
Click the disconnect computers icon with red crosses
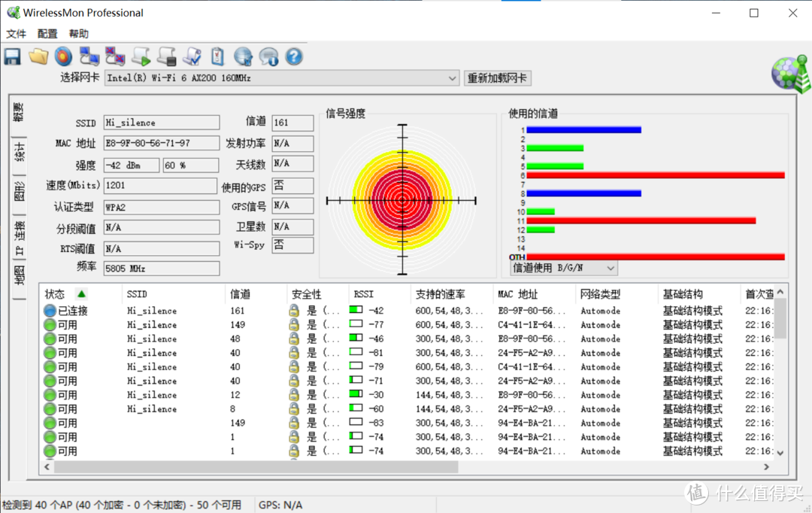(115, 56)
